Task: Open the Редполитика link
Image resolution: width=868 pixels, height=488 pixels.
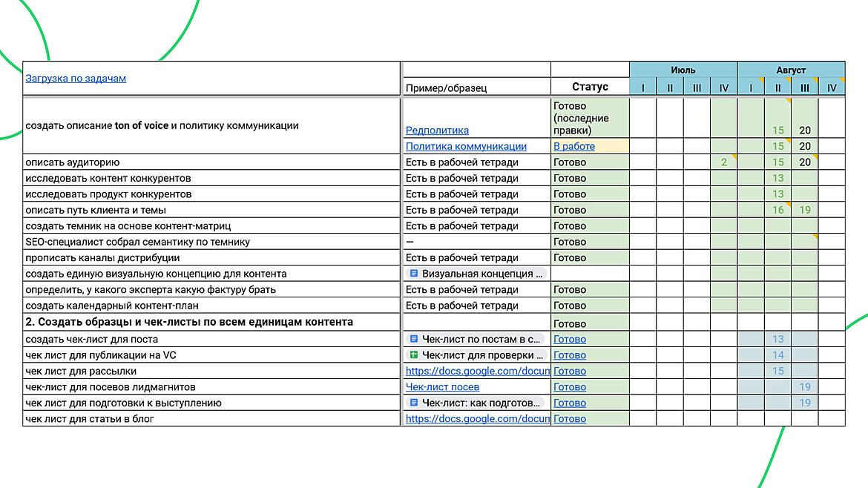Action: point(437,131)
